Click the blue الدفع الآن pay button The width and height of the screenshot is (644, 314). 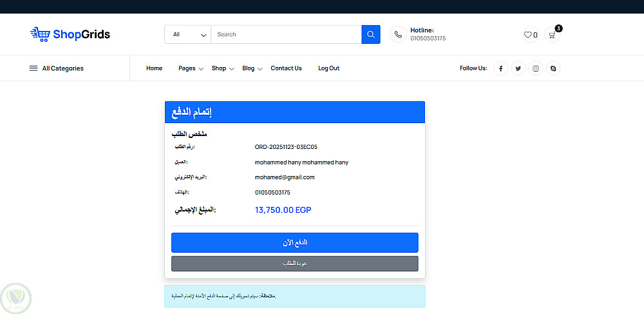(295, 242)
